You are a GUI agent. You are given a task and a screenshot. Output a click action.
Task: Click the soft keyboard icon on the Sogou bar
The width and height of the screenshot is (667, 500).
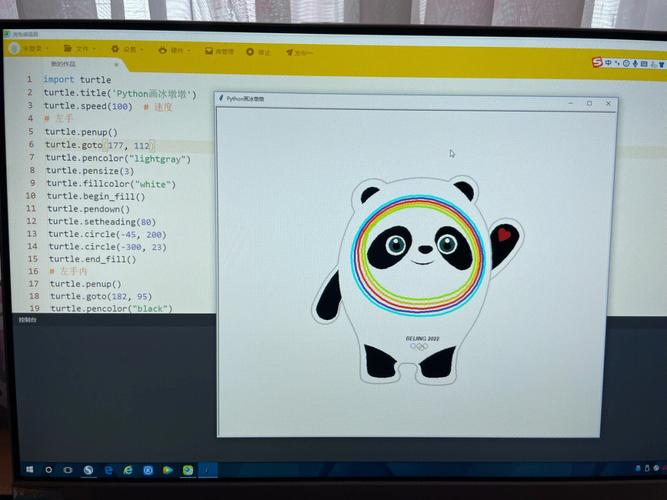click(644, 64)
